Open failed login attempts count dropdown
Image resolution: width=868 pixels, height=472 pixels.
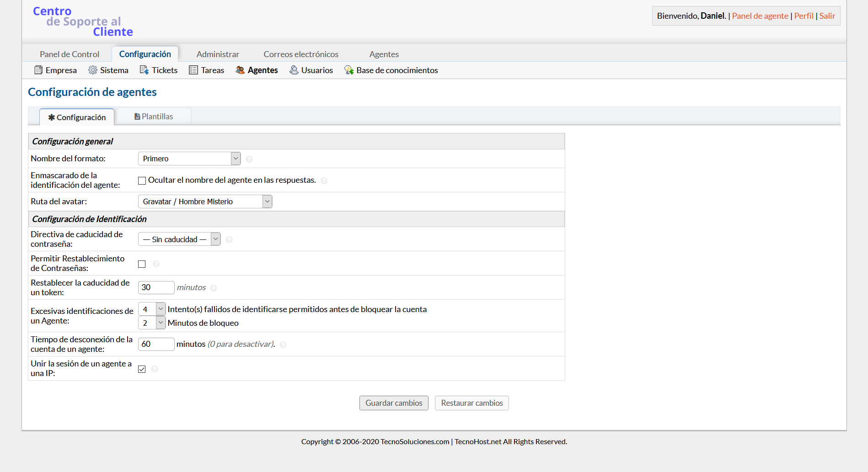tap(152, 309)
